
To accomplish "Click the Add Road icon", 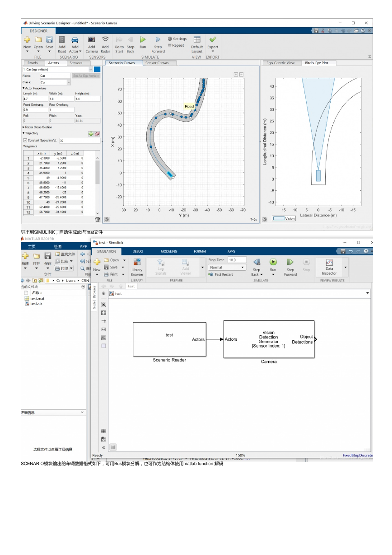I will tap(62, 40).
